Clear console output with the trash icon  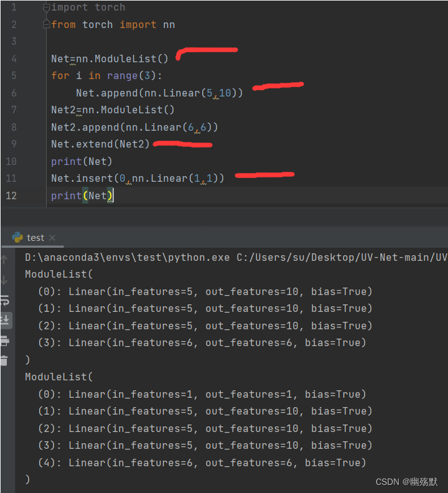[4, 360]
